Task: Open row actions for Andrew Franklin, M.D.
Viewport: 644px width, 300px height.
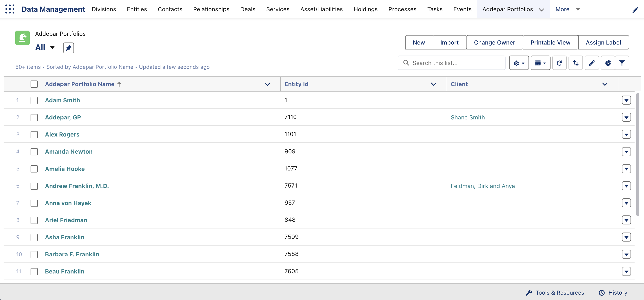Action: [x=626, y=186]
